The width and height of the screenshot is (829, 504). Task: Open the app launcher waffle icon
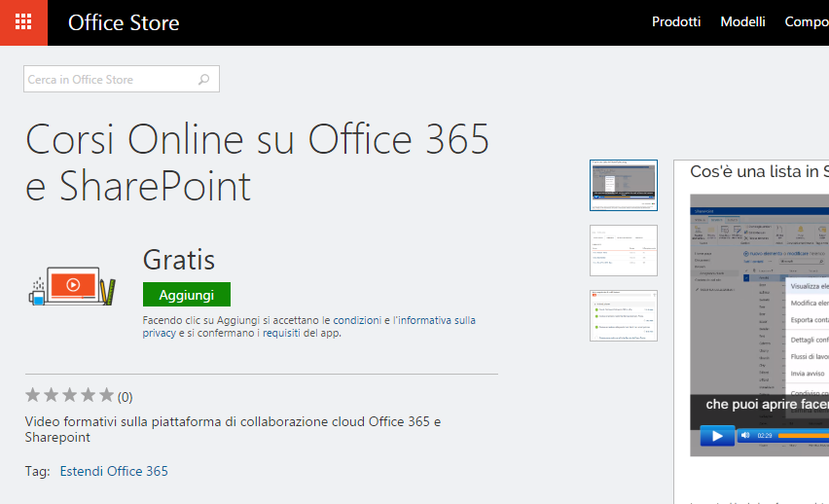pos(23,22)
